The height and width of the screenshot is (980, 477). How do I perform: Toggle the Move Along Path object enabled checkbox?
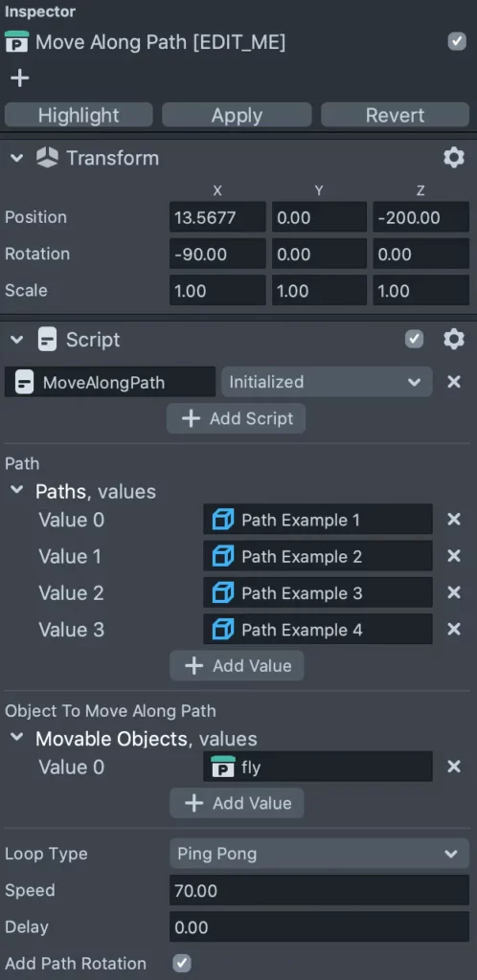[x=457, y=42]
